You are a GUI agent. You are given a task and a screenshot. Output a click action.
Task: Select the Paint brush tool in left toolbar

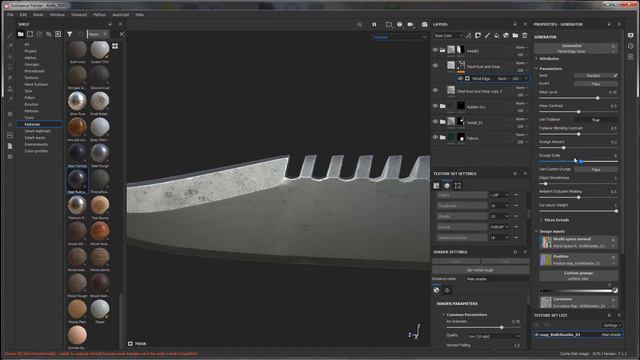[x=10, y=36]
